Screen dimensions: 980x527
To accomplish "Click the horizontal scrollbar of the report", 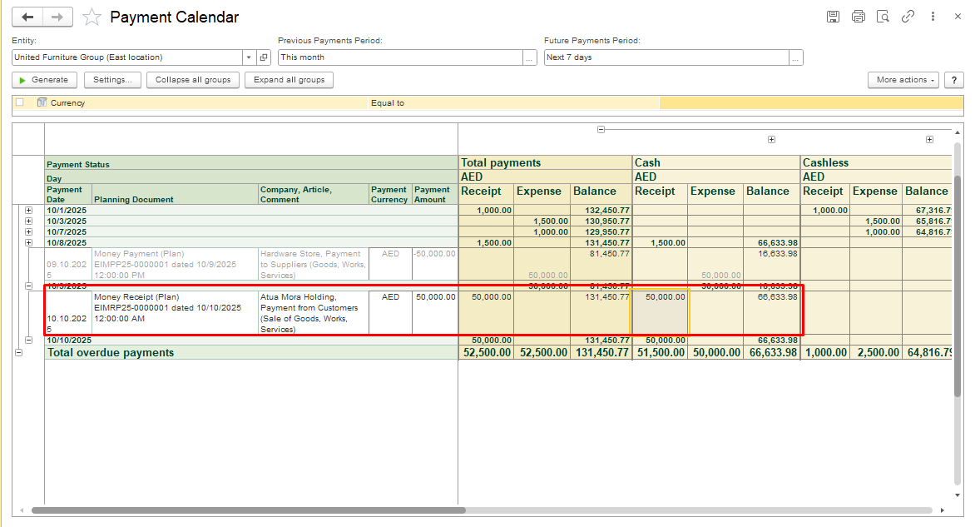I will click(248, 510).
